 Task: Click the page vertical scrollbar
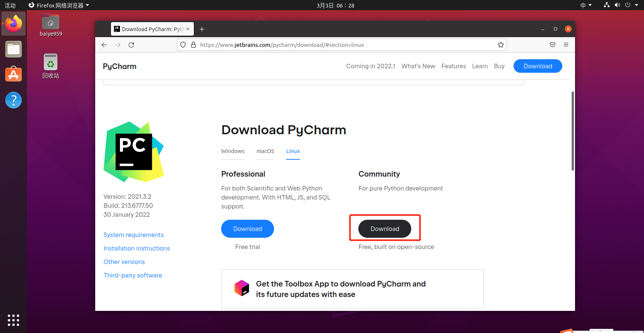[573, 131]
